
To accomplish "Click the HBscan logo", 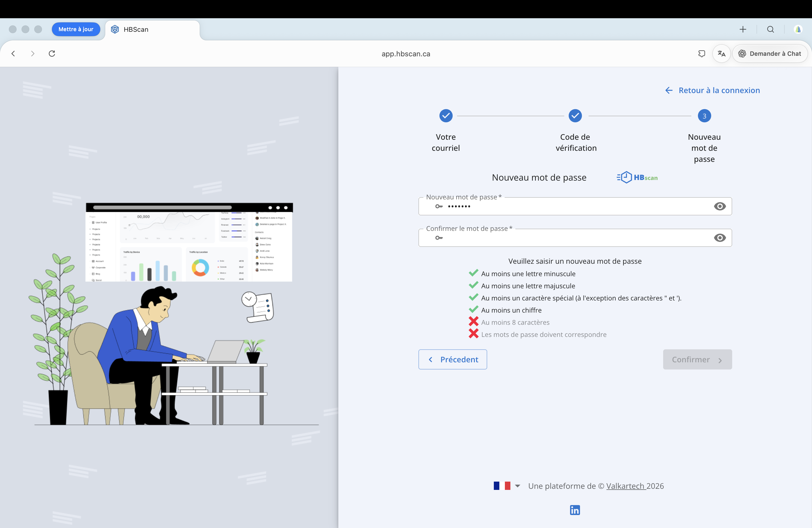I will pos(637,177).
